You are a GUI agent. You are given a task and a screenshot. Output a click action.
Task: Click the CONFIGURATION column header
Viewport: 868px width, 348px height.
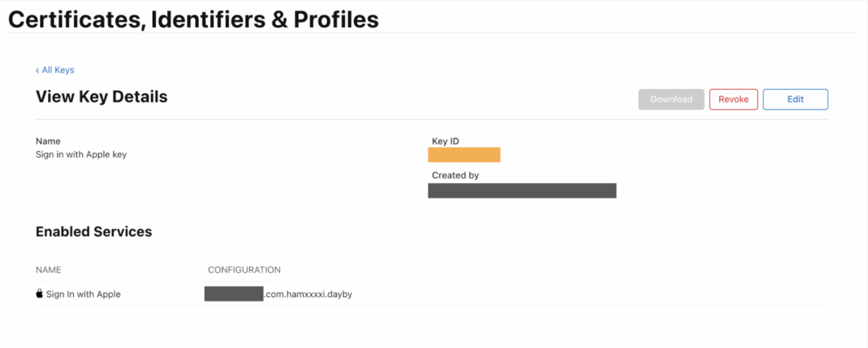[x=244, y=270]
